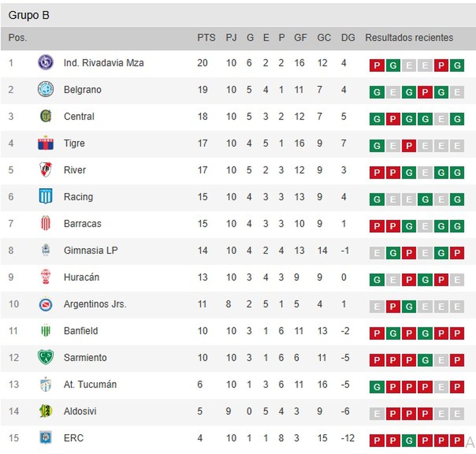Open the Central team name link
The image size is (476, 454).
pyautogui.click(x=79, y=117)
